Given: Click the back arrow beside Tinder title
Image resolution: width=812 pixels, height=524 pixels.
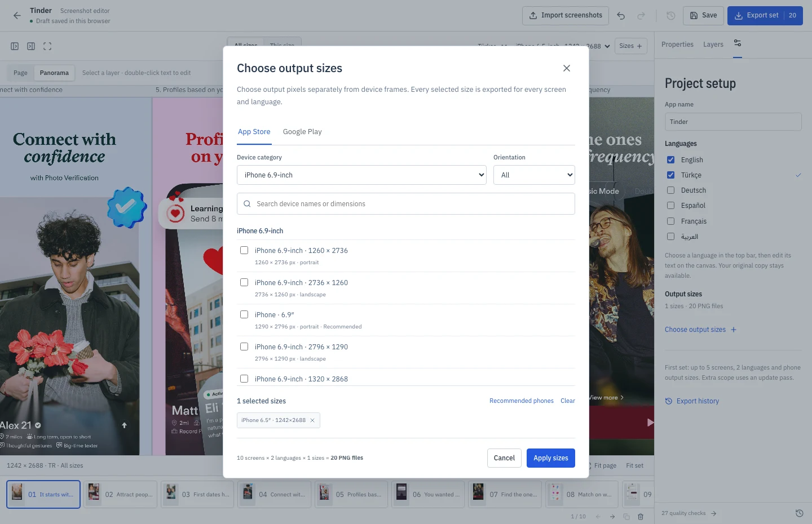Looking at the screenshot, I should 17,16.
